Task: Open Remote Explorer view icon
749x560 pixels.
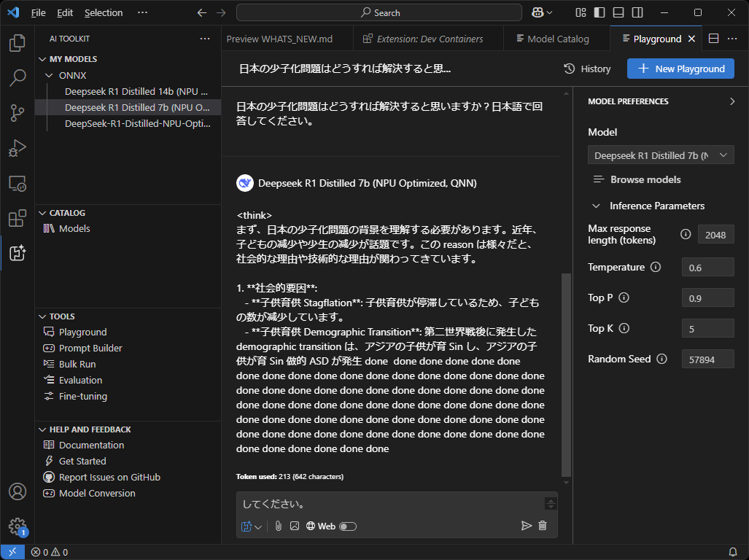Action: click(x=18, y=183)
